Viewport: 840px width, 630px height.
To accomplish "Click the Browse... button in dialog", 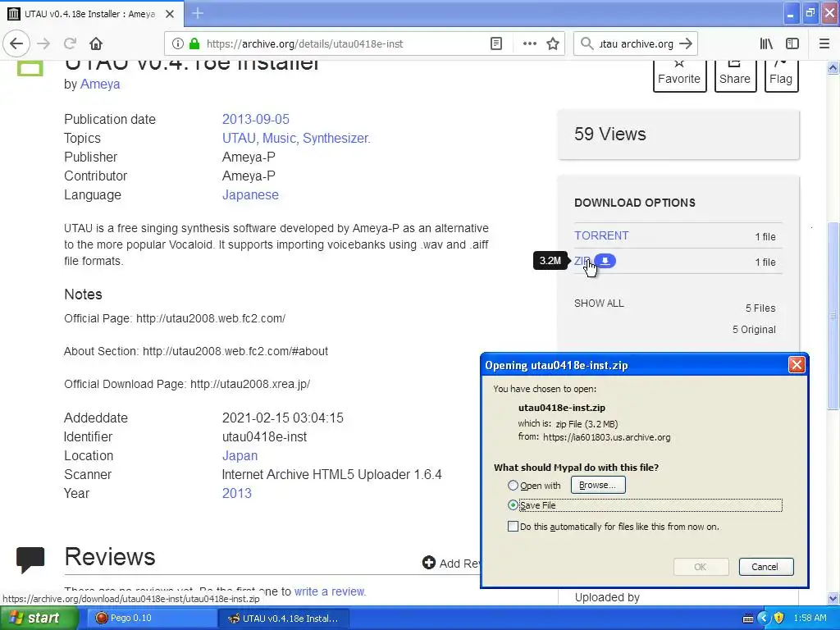I will pyautogui.click(x=598, y=485).
